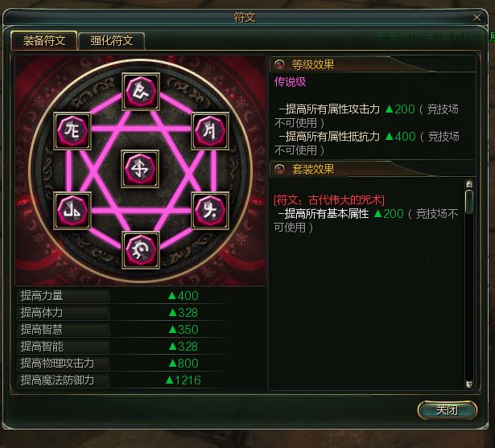Select the upper-left rune slot
Image resolution: width=495 pixels, height=448 pixels.
pyautogui.click(x=72, y=130)
